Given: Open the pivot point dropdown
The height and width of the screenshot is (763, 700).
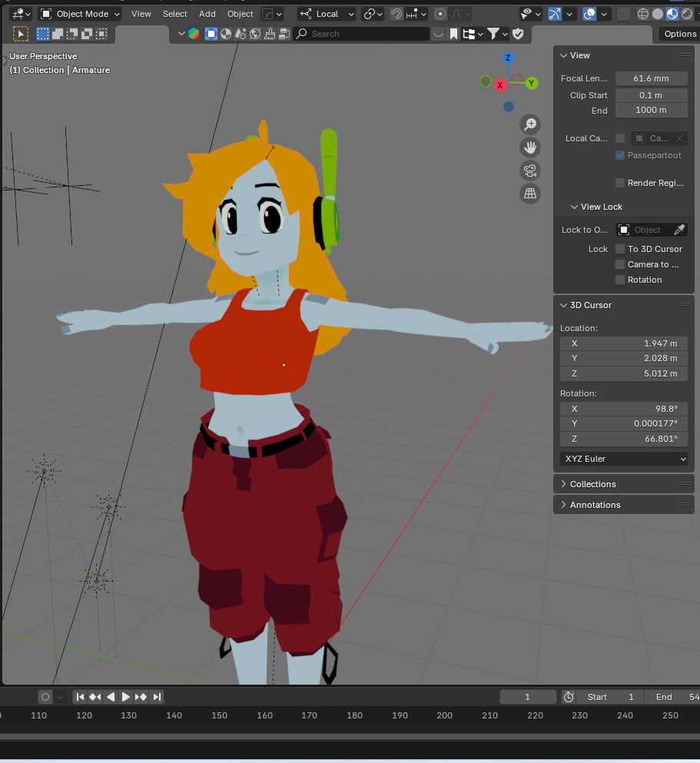Looking at the screenshot, I should pyautogui.click(x=373, y=14).
